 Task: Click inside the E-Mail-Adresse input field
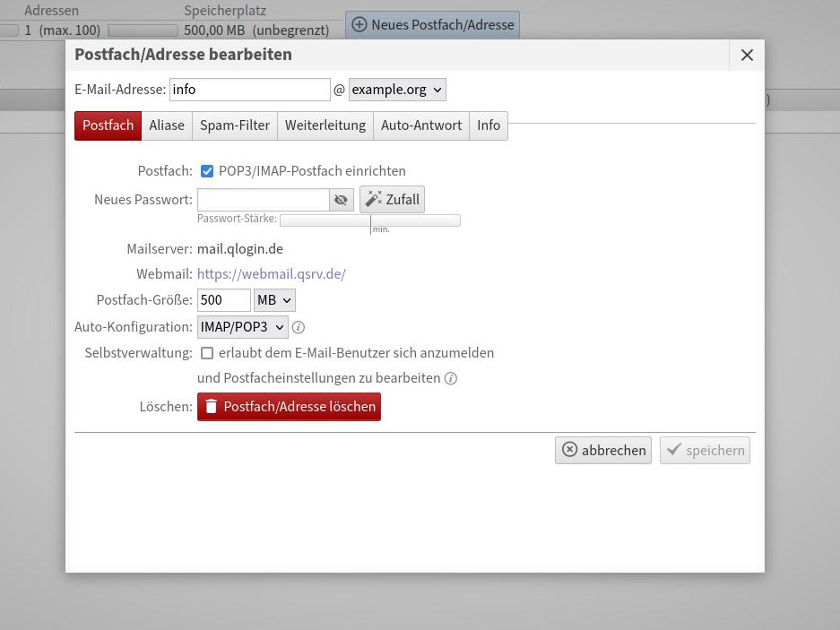(x=249, y=89)
